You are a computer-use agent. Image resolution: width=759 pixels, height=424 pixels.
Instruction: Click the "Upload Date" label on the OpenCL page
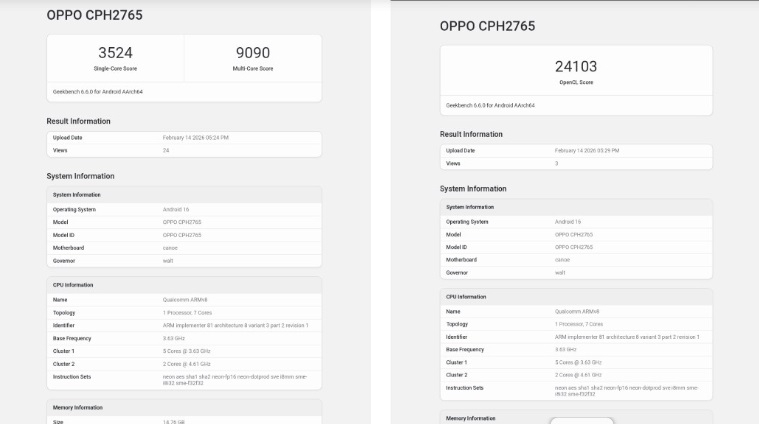[460, 151]
